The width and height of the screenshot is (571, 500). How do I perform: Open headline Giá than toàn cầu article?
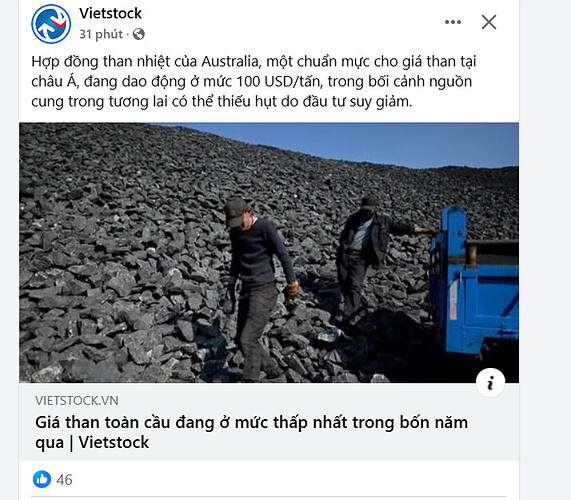point(251,433)
